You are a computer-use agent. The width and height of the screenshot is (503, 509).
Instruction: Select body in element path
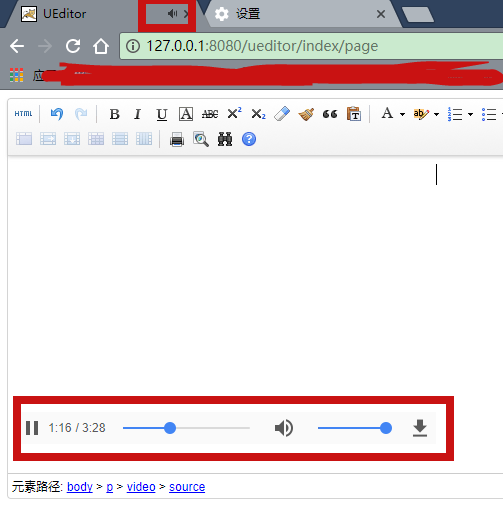[x=80, y=487]
